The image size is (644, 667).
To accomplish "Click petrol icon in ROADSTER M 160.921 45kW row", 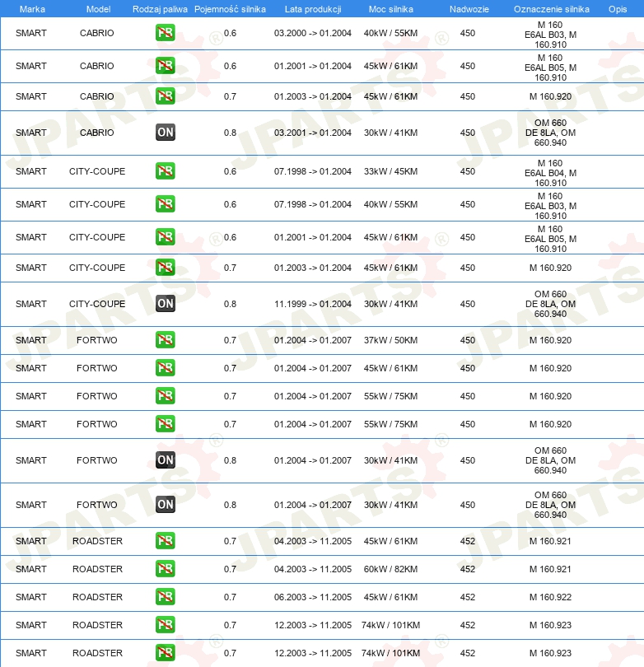I will 165,541.
